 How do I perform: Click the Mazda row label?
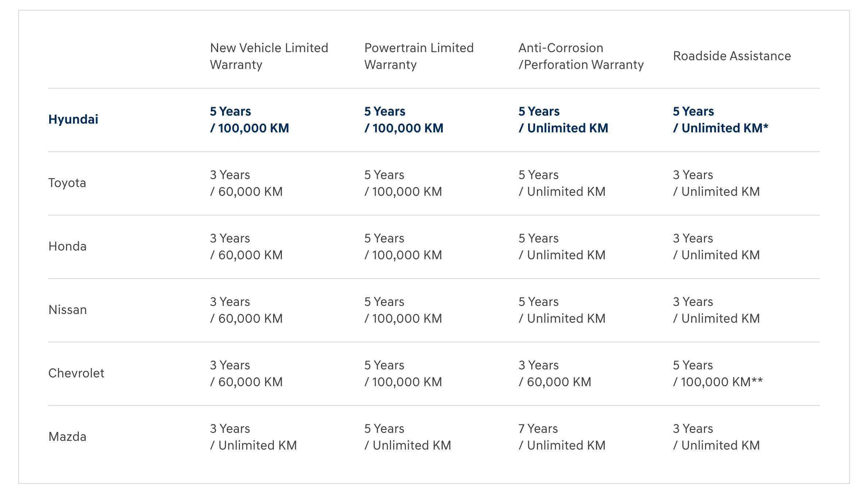[x=67, y=437]
